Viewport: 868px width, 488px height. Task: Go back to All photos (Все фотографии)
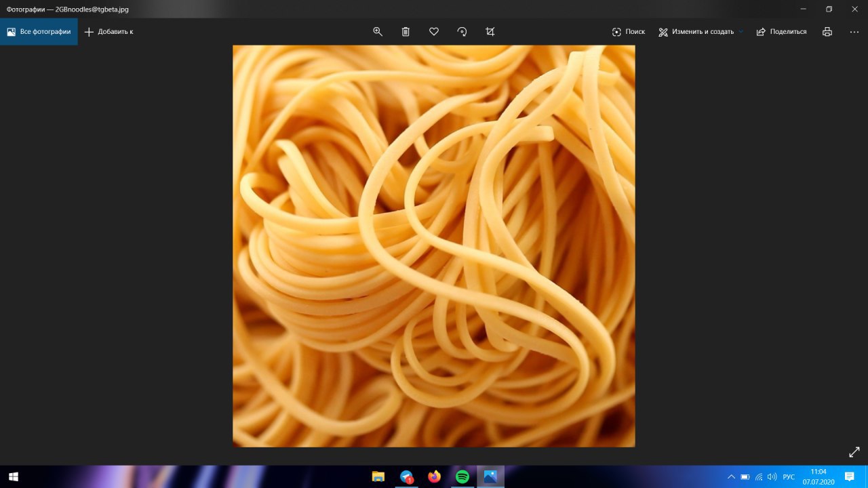39,32
